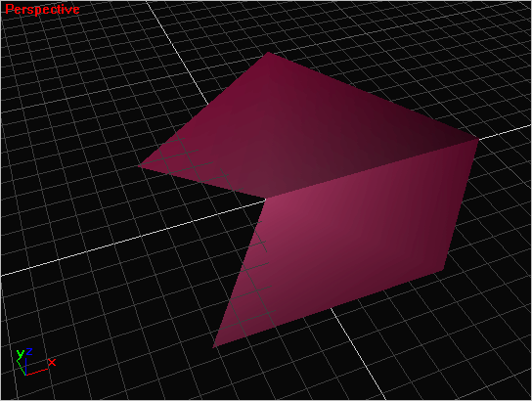Click the bottom-left vertex of front face

tap(213, 347)
